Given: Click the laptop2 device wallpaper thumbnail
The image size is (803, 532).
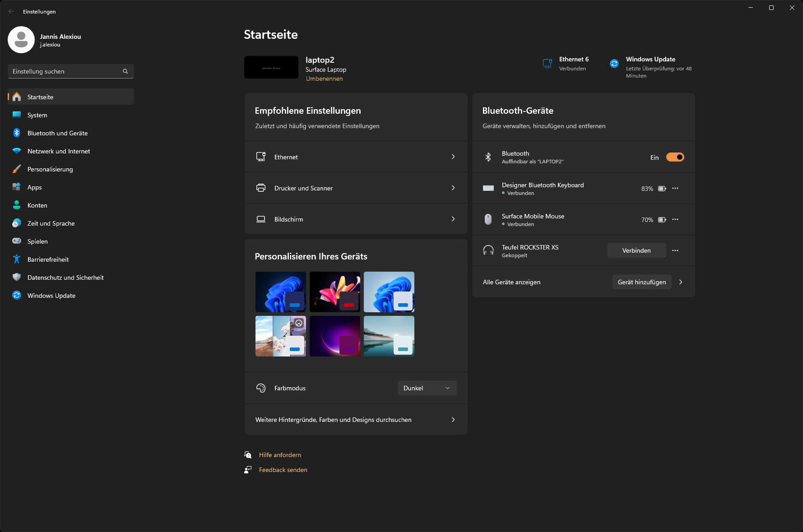Looking at the screenshot, I should [271, 67].
